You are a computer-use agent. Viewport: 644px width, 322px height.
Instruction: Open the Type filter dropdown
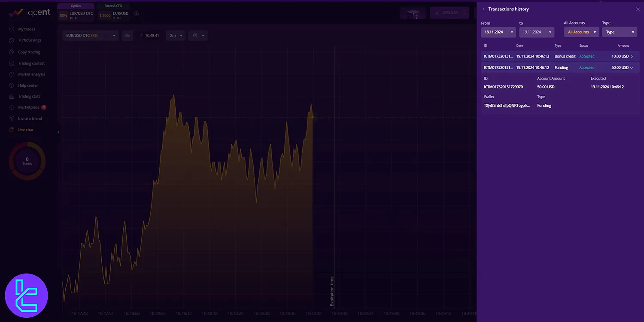click(x=620, y=32)
